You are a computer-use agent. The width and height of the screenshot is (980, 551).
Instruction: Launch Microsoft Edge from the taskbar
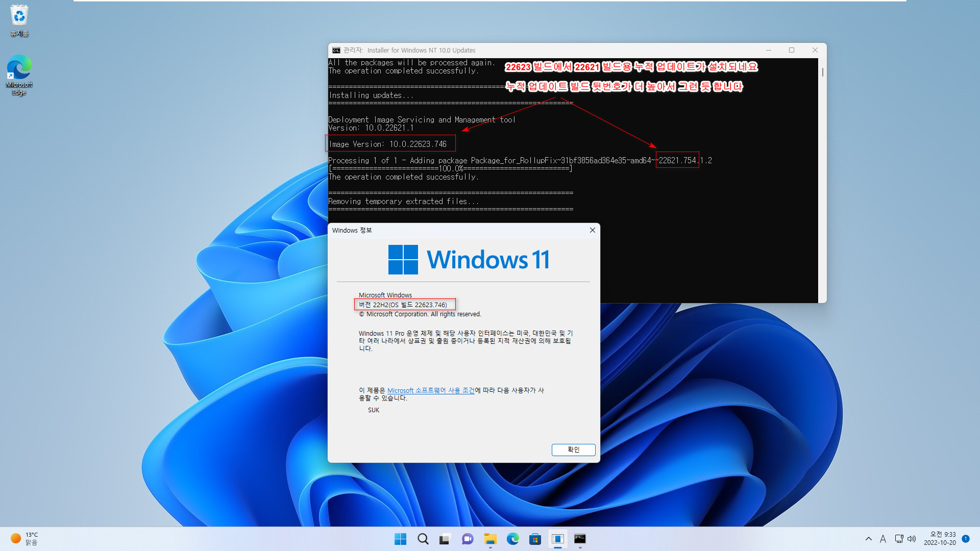(x=512, y=539)
